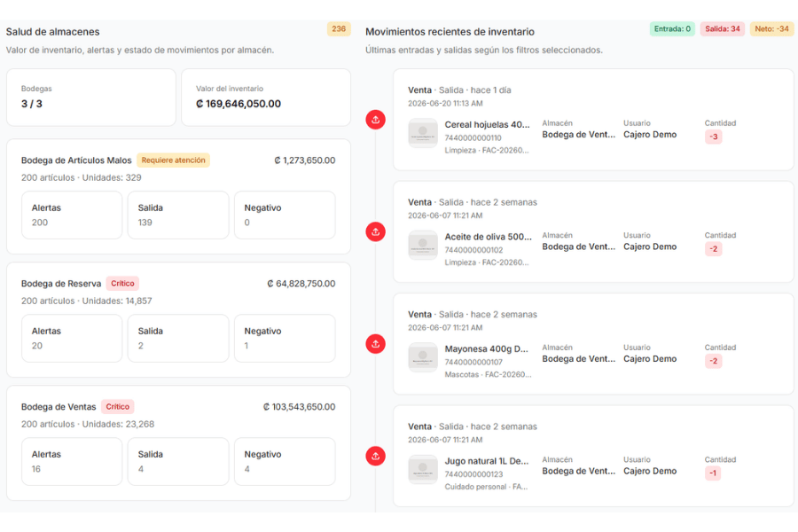This screenshot has width=798, height=532.
Task: Click Bodega de Vent... warehouse in Jugo row
Action: tap(579, 471)
